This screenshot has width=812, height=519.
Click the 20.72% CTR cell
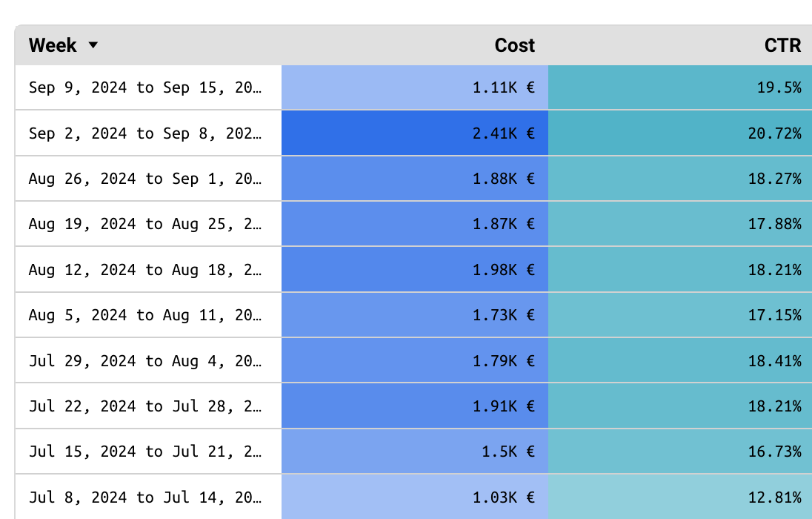pyautogui.click(x=773, y=133)
